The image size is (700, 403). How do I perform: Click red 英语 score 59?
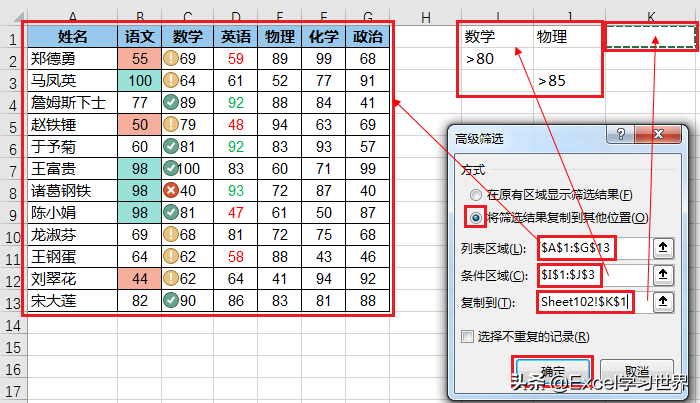pos(235,58)
